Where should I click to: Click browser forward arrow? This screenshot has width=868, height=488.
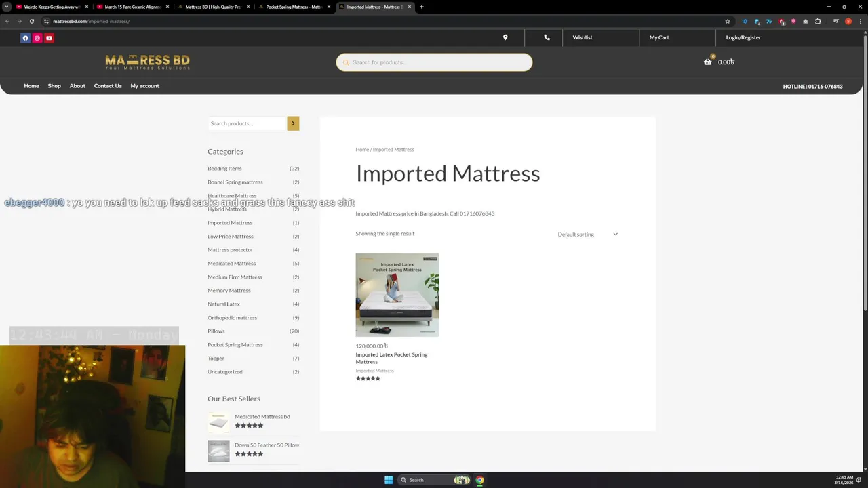point(19,21)
